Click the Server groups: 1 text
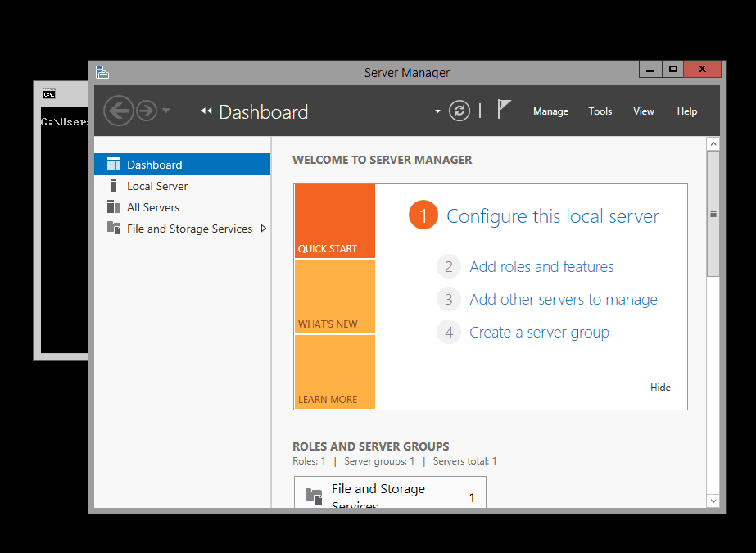 (379, 461)
